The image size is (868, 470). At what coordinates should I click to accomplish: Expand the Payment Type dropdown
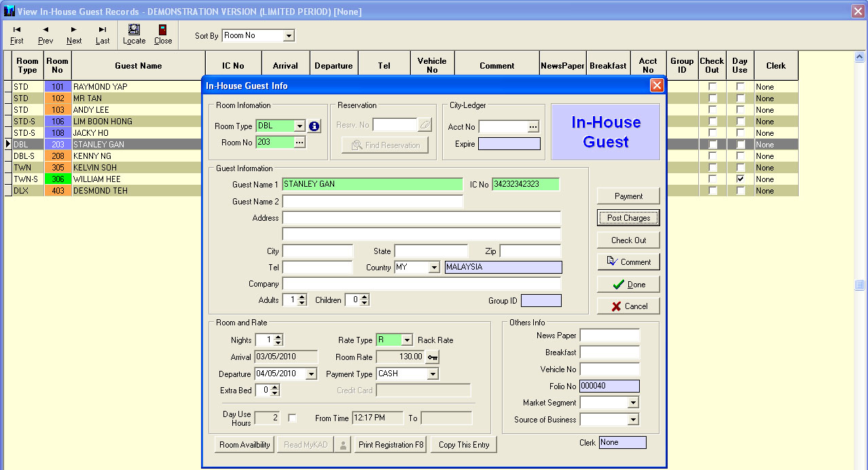433,374
